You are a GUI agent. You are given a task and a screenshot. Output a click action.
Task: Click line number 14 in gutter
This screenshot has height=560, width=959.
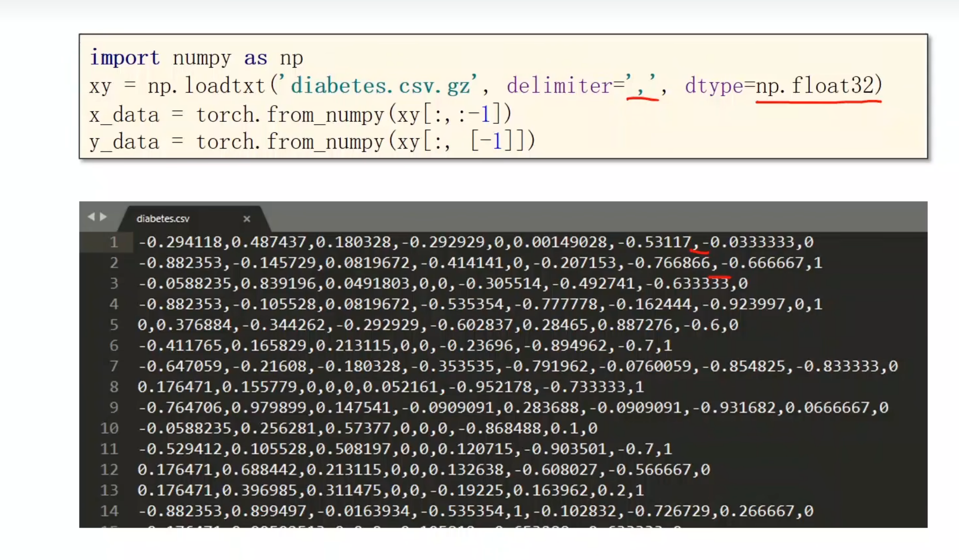110,511
